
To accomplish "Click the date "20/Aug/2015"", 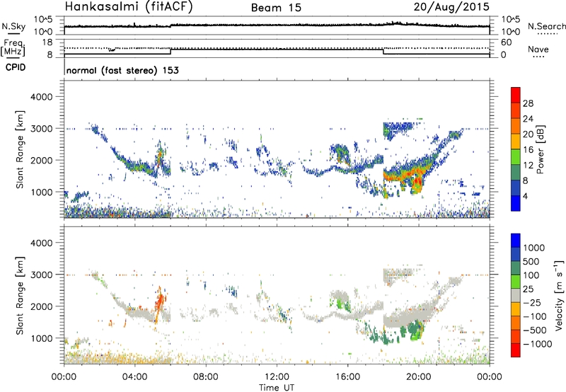I will (x=451, y=7).
